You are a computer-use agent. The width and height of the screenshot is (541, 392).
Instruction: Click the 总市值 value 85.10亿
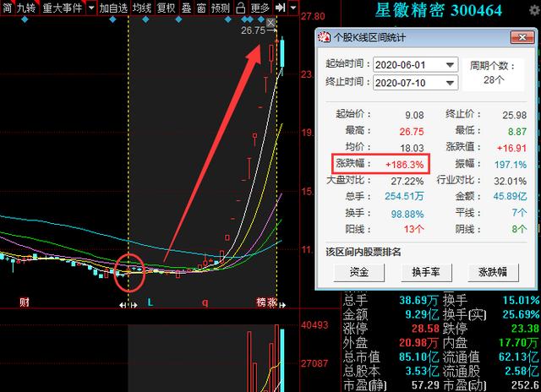pyautogui.click(x=418, y=357)
